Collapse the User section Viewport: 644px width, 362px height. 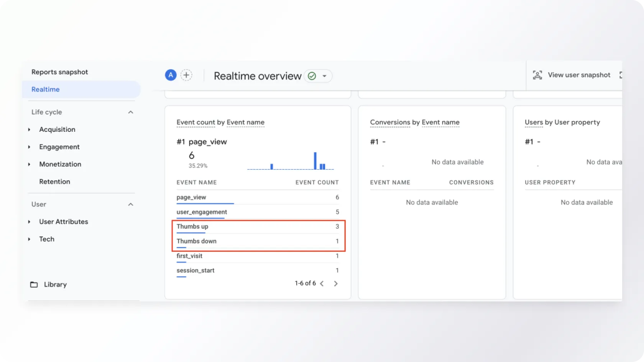point(130,205)
